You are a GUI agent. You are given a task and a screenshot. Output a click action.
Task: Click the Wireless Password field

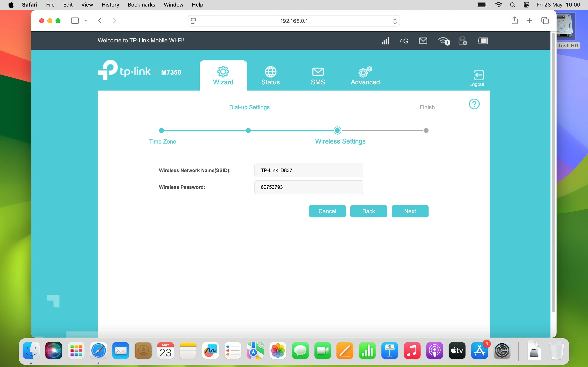308,187
